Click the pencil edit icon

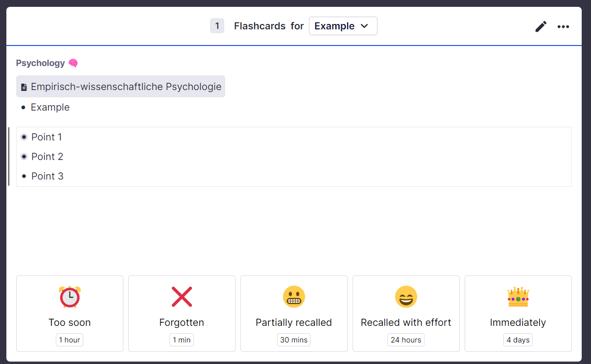click(x=541, y=26)
